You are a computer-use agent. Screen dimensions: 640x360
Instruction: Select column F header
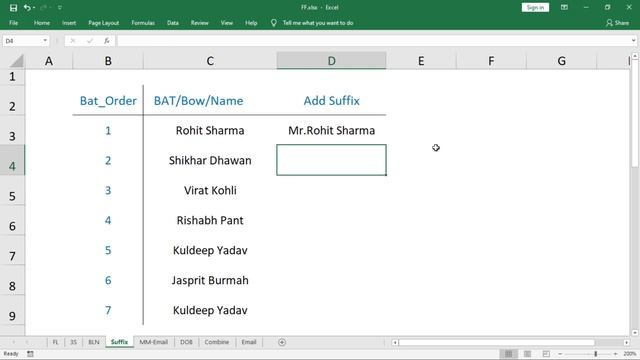[491, 61]
